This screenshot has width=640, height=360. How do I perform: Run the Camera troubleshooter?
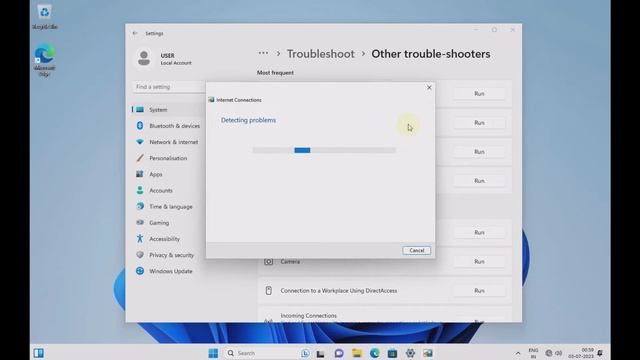tap(479, 261)
